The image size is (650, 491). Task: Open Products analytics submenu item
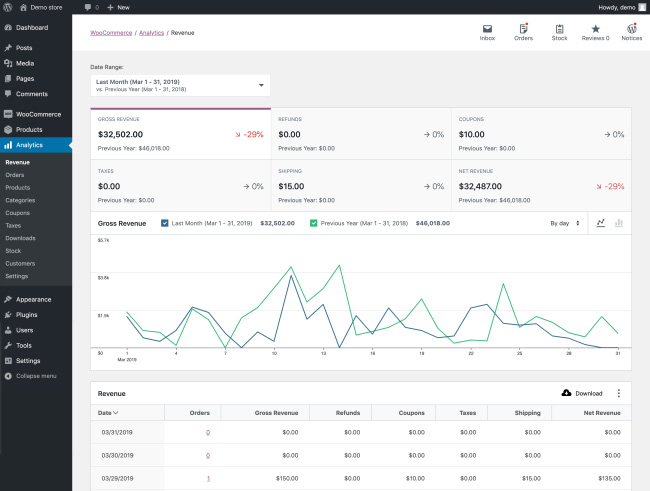(18, 187)
